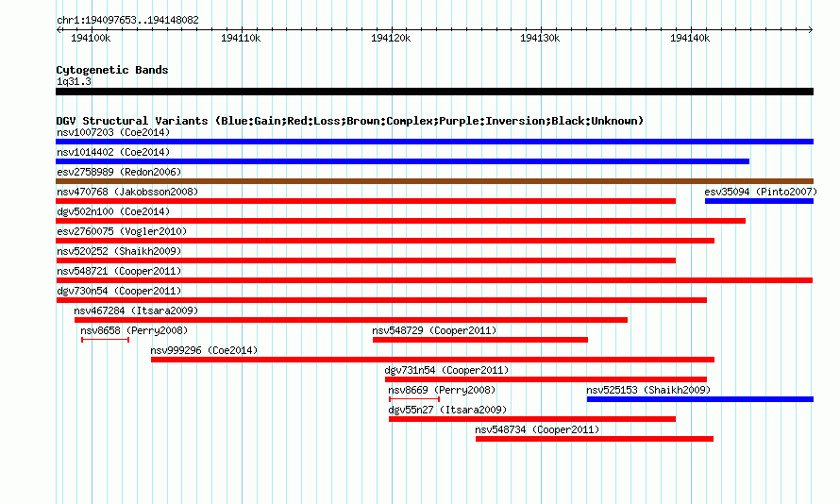Open nsv548729 (Cooper2011) label
This screenshot has width=840, height=504.
point(434,330)
